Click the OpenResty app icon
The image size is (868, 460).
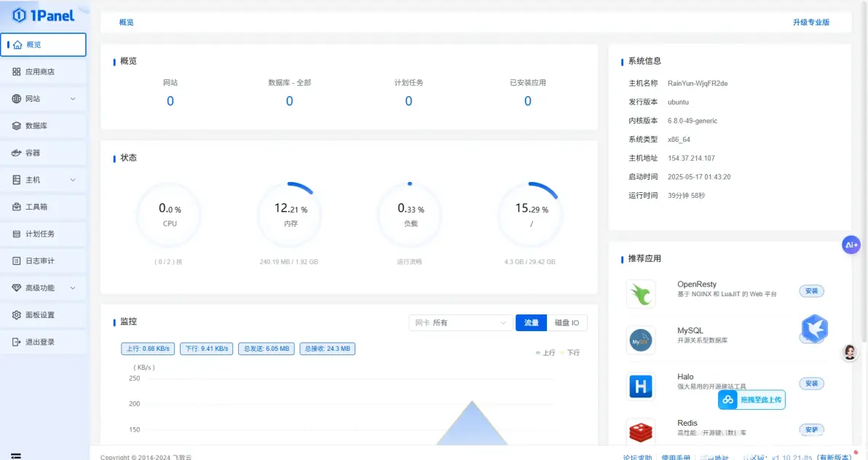point(641,294)
